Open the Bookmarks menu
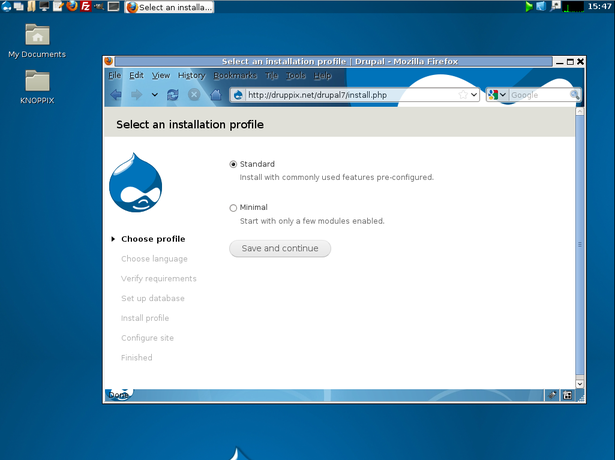The image size is (615, 460). tap(235, 75)
